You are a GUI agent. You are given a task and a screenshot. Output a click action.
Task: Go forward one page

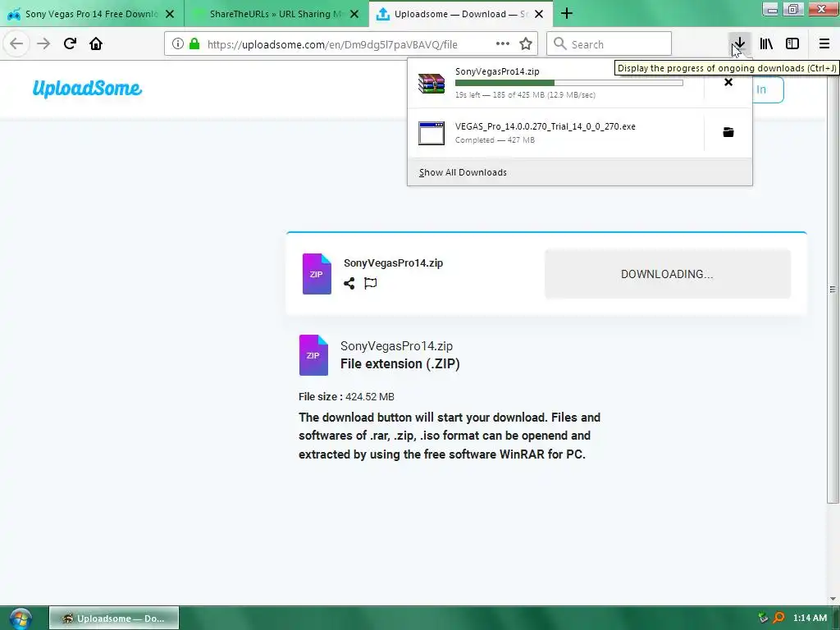tap(43, 44)
